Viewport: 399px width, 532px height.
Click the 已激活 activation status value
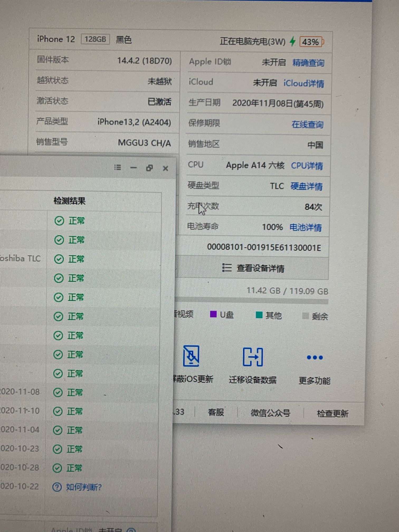[159, 102]
